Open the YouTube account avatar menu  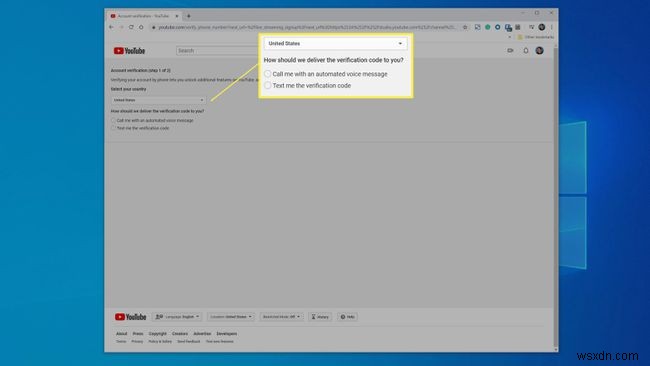tap(539, 51)
